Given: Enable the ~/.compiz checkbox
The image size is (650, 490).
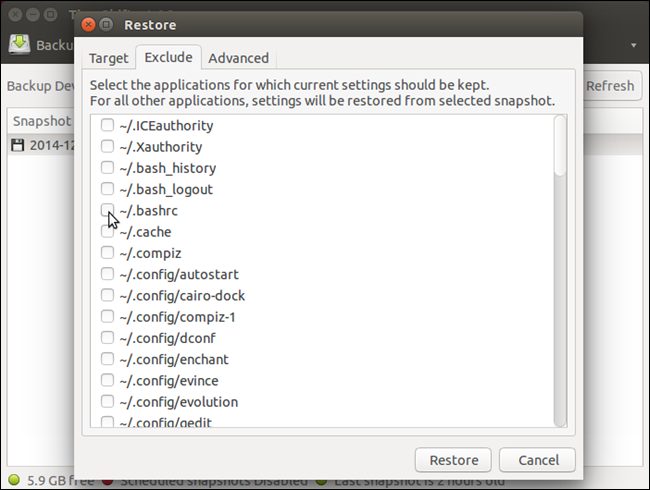Looking at the screenshot, I should pos(107,252).
